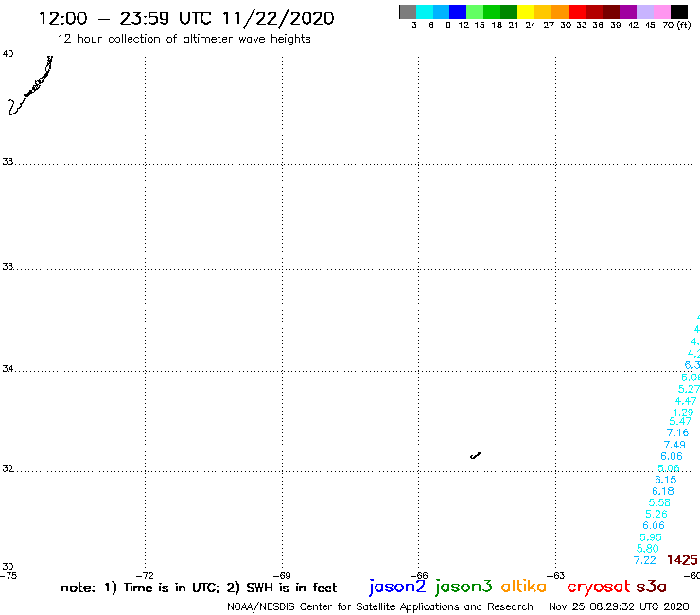
Task: Click the longitude axis label '-63'
Action: click(x=556, y=576)
